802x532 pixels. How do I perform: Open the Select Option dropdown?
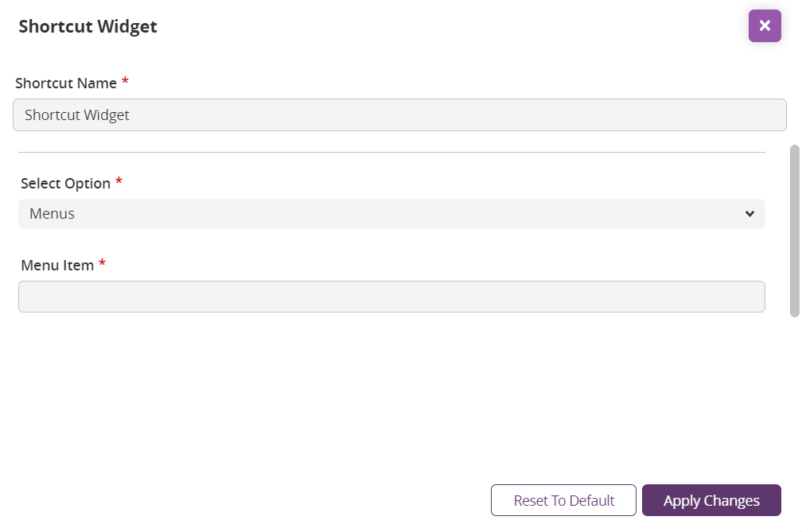click(391, 214)
